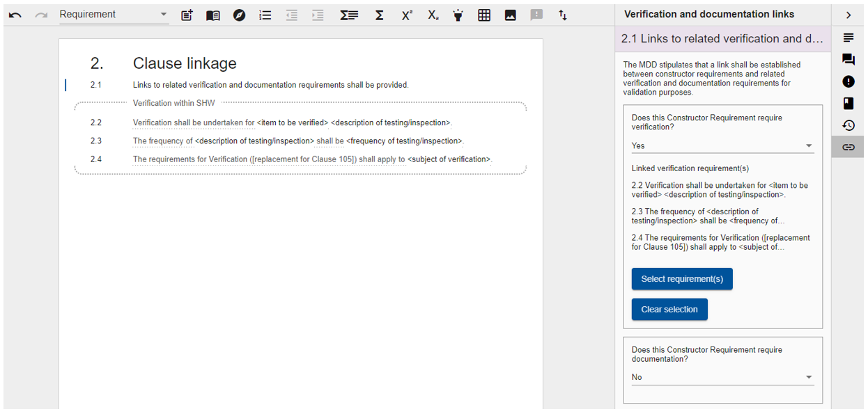Screen dimensions: 868x414
Task: Click the Clear selection button
Action: tap(669, 310)
